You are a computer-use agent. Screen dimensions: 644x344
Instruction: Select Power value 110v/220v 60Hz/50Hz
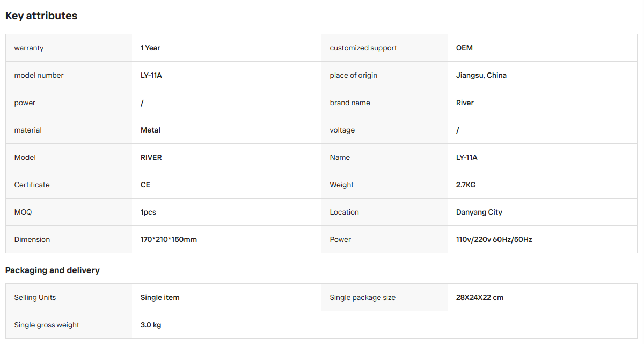[494, 239]
